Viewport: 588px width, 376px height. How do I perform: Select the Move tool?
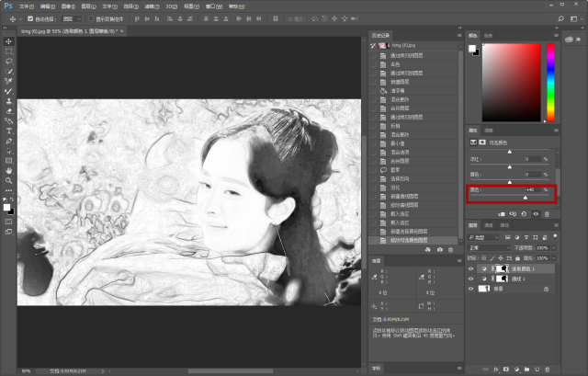coord(8,41)
